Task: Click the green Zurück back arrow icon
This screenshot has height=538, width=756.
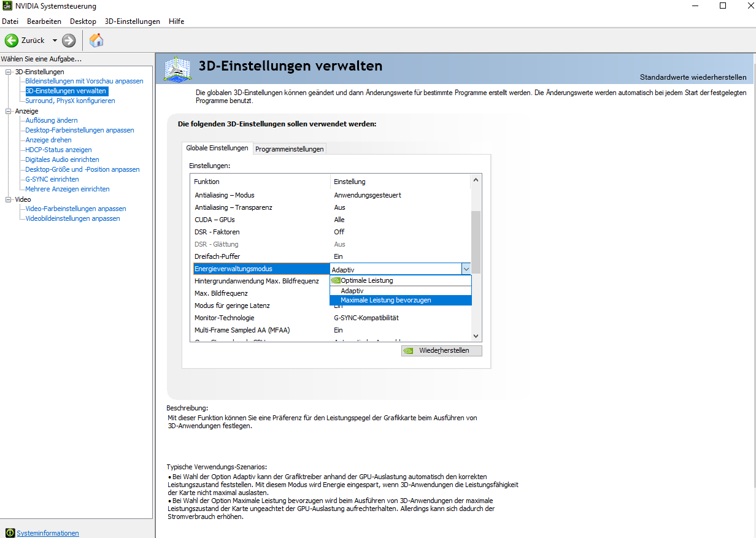Action: (11, 40)
